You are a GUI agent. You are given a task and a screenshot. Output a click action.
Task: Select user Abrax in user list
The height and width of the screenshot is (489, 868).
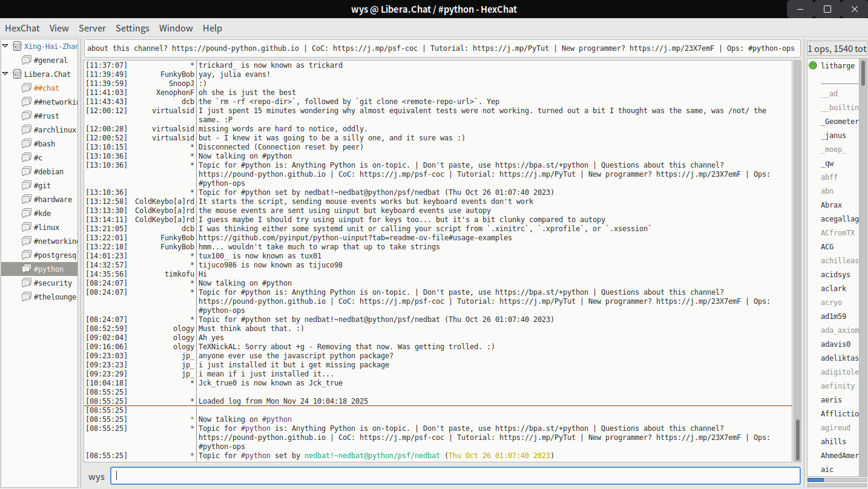[x=831, y=205]
